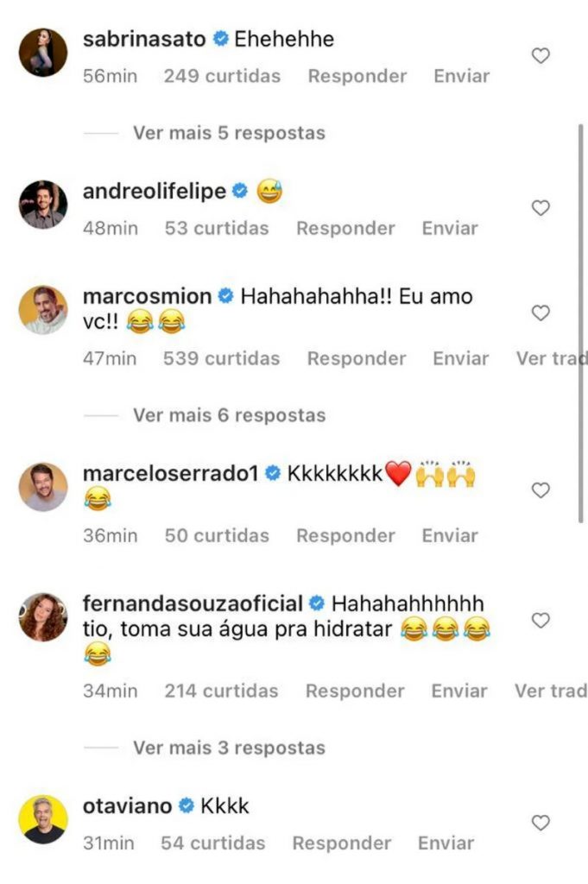Like marcosmion's comment using the heart
The width and height of the screenshot is (588, 884).
tap(541, 313)
